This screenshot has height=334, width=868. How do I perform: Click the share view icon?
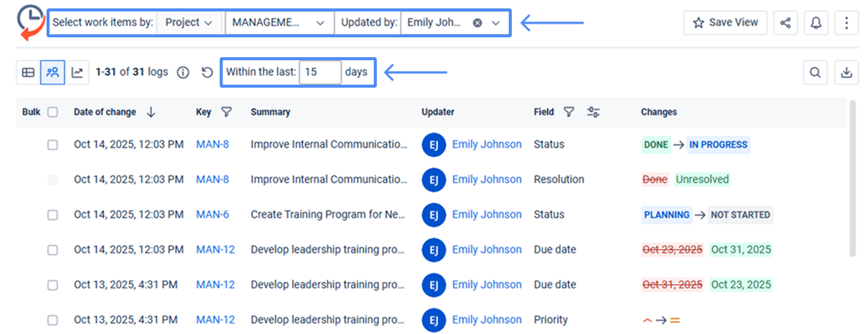point(786,23)
